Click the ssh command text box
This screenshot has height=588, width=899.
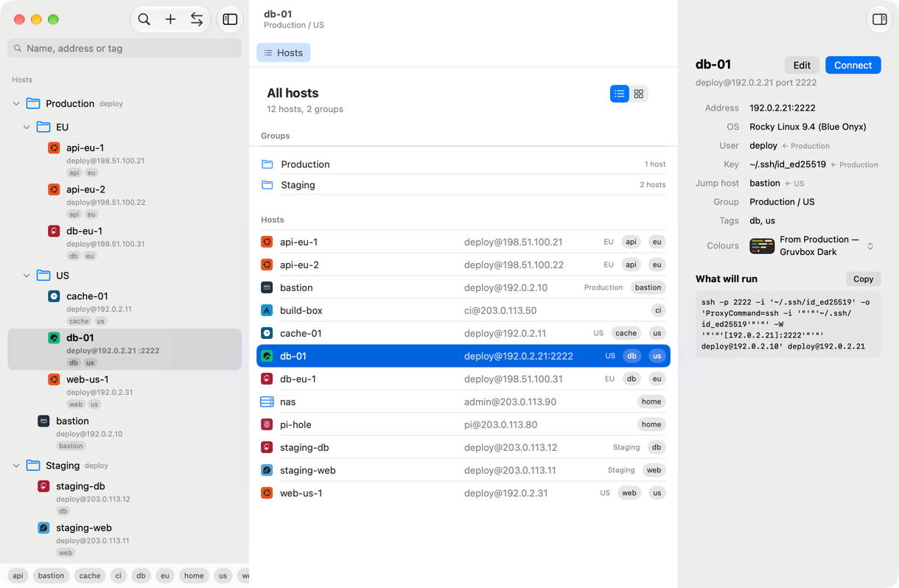tap(788, 324)
